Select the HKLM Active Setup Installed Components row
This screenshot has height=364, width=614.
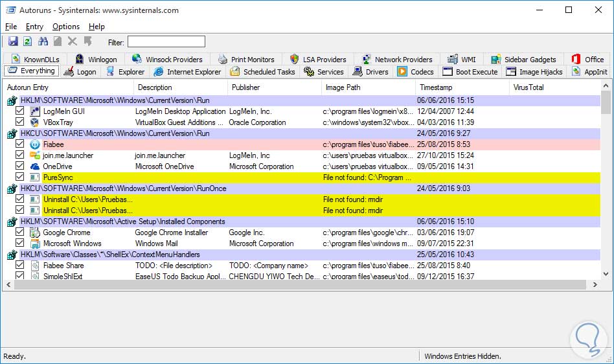[x=123, y=222]
